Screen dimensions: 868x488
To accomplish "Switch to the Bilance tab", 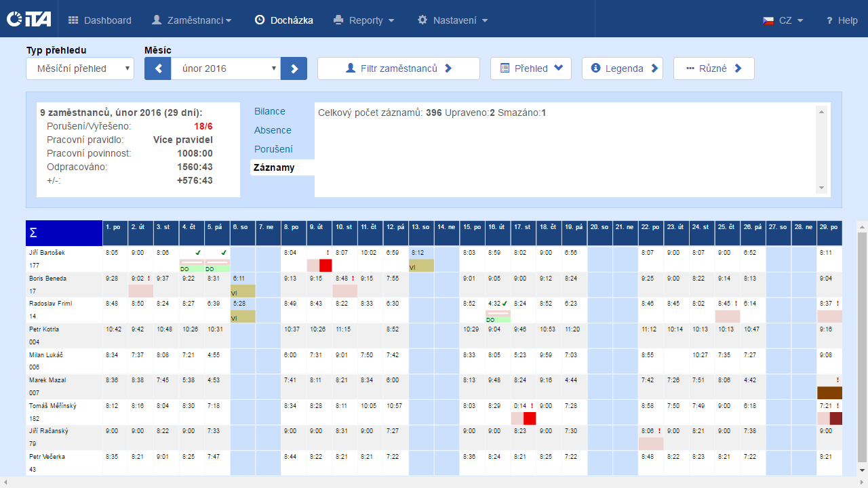I will pos(270,111).
